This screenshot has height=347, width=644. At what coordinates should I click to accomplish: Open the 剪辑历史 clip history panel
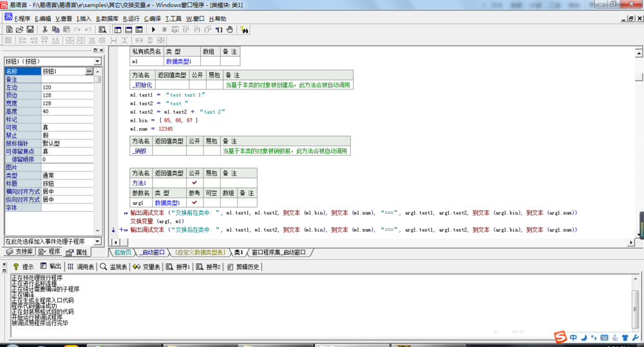click(x=243, y=267)
